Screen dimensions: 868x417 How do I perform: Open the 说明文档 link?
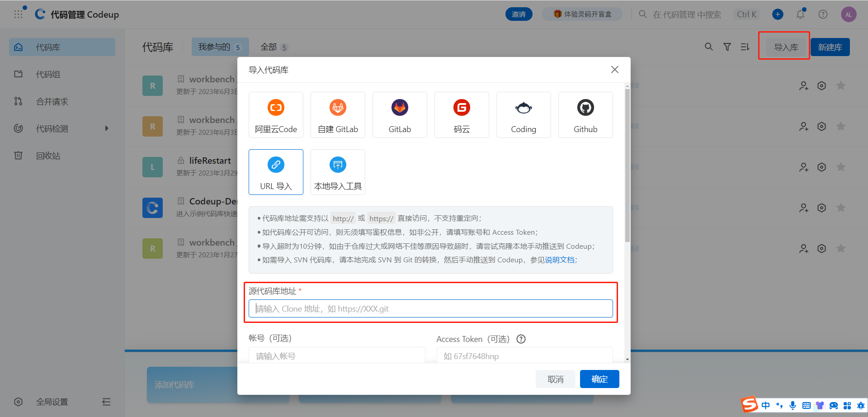560,260
